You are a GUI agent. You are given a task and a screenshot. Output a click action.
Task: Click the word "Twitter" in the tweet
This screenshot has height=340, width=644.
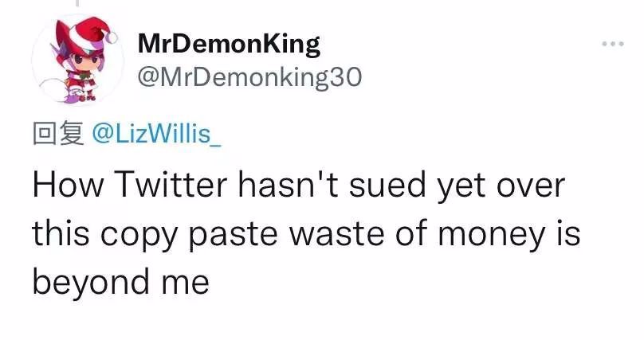point(171,185)
